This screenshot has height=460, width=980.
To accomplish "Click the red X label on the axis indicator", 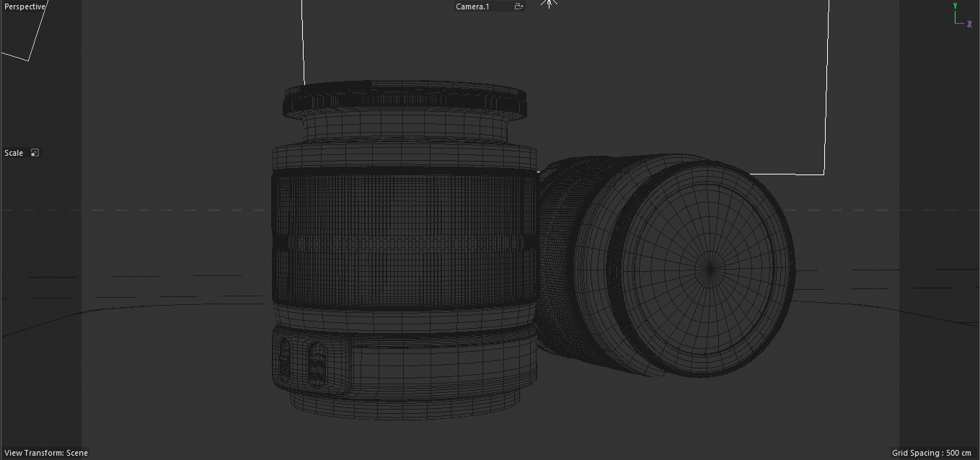I will pos(970,24).
